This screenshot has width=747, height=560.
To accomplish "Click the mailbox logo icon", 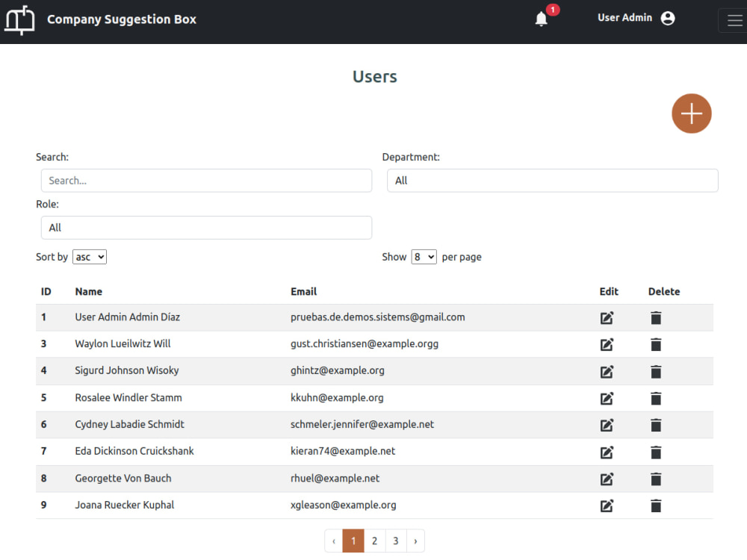I will coord(19,20).
